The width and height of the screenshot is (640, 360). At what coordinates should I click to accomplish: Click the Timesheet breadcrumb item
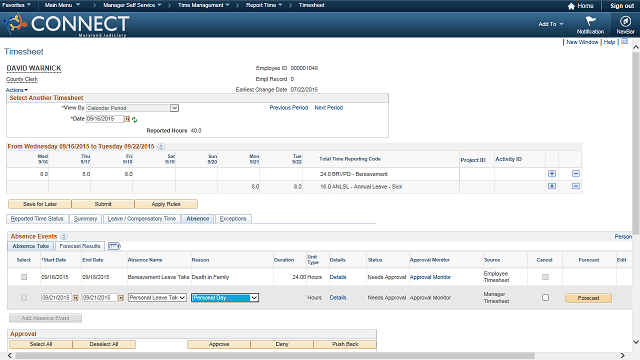[x=311, y=5]
